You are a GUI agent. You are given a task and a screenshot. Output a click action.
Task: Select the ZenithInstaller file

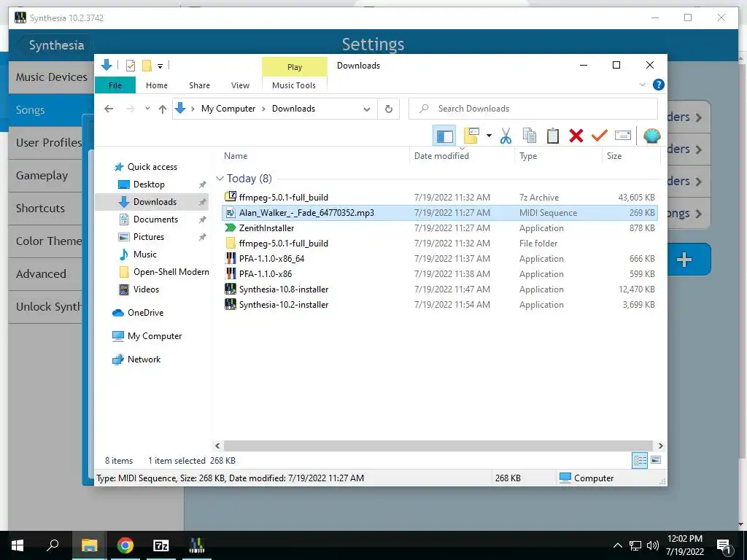pos(440,228)
